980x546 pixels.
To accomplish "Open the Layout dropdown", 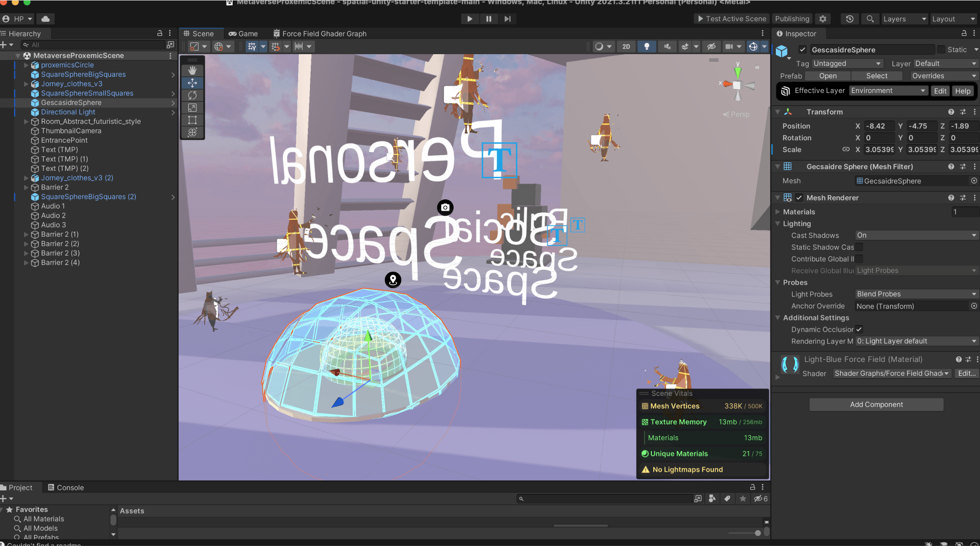I will (x=953, y=19).
